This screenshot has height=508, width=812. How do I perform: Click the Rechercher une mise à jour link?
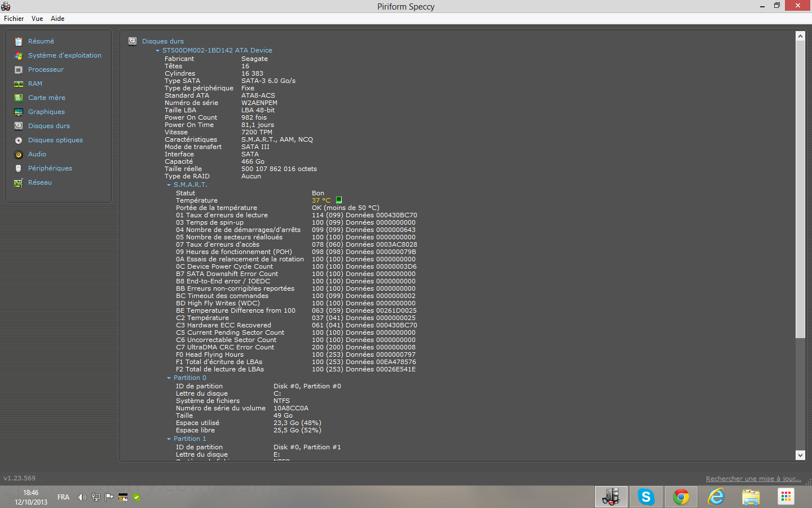[753, 479]
